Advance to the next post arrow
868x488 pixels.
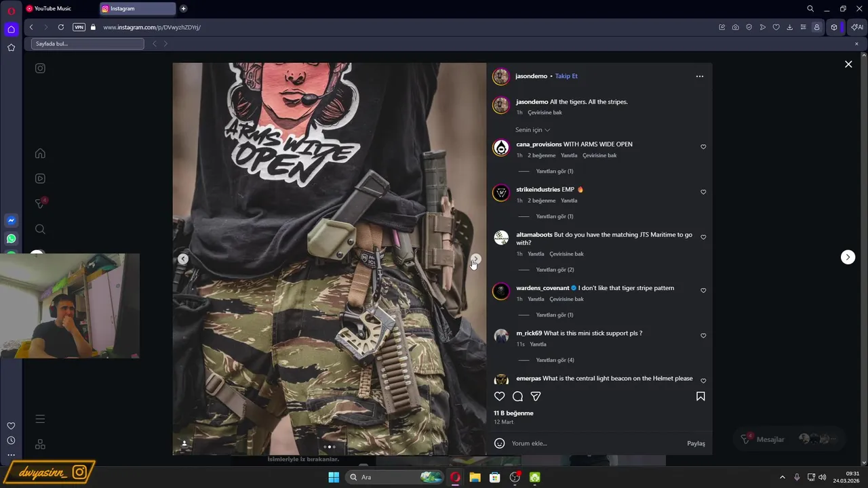(x=848, y=257)
